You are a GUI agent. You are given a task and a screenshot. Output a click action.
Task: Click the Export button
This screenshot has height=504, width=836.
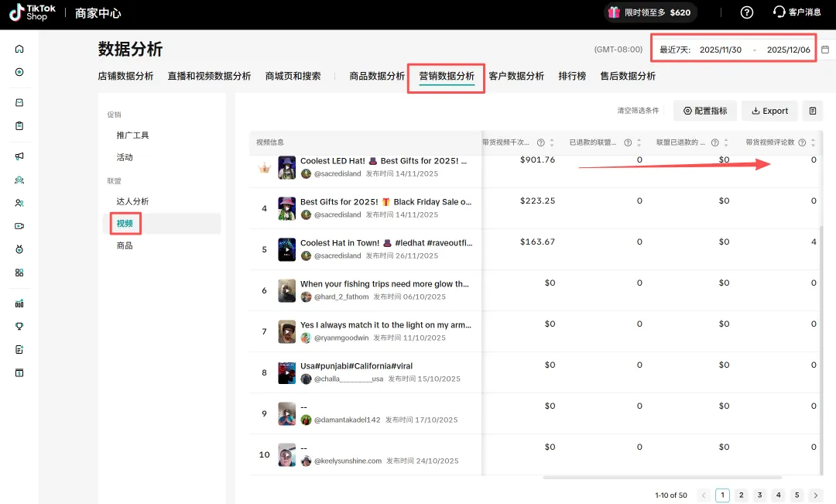[769, 111]
